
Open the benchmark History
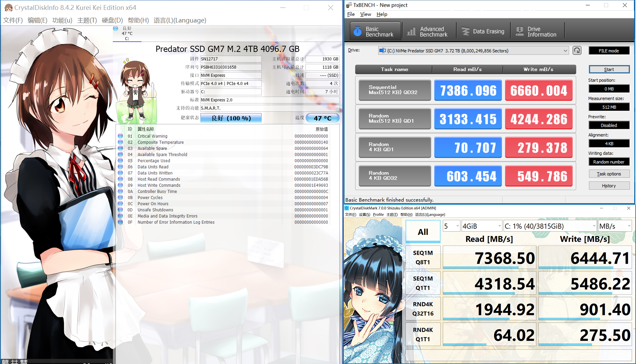pos(609,185)
